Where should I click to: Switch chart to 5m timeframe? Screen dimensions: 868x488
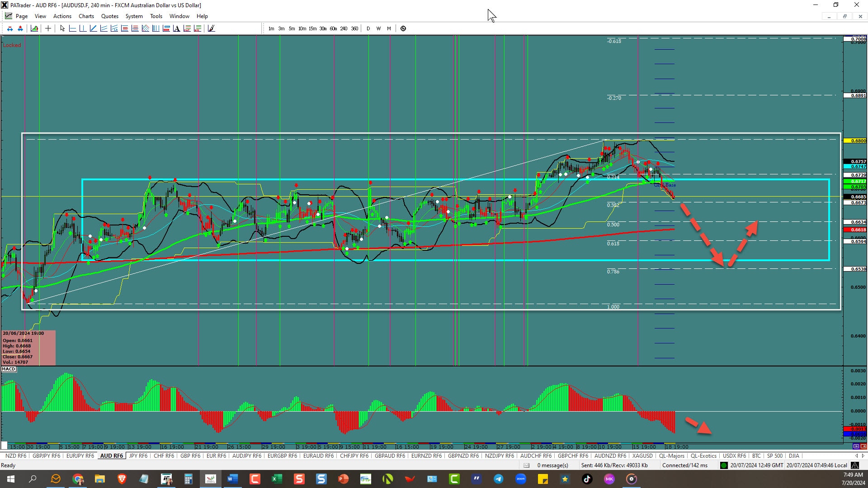click(x=292, y=28)
